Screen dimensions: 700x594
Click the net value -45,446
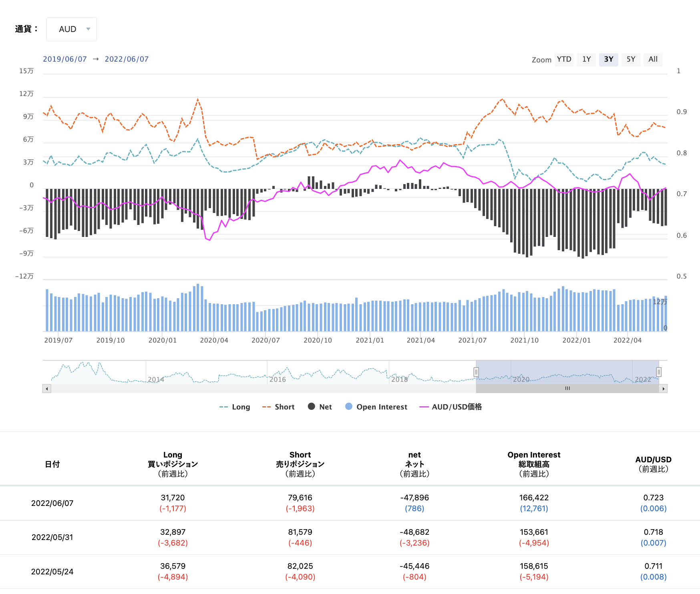(x=414, y=566)
